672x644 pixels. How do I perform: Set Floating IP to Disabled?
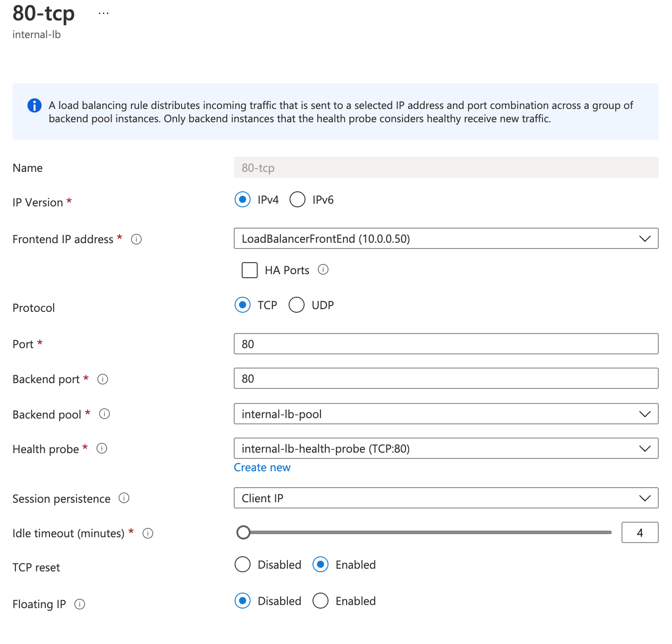243,601
